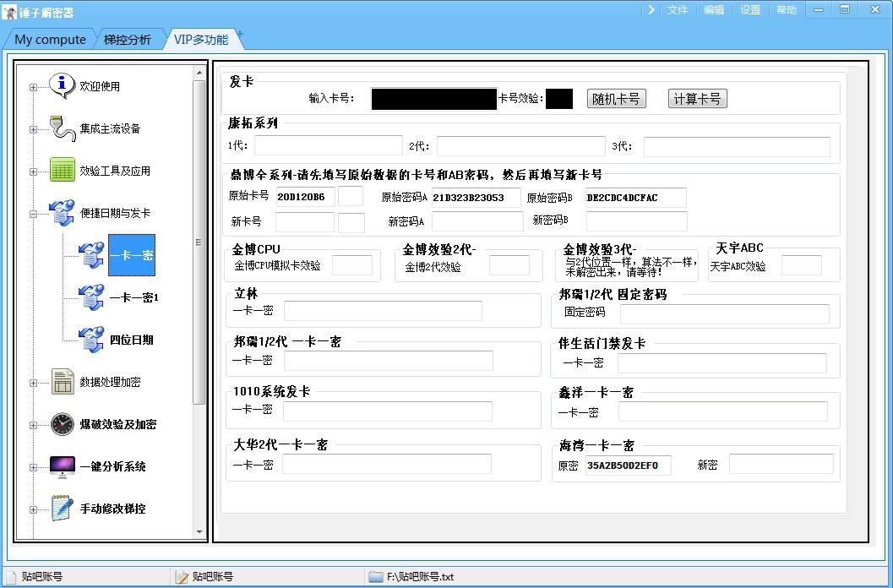Click the tree panel scroll down arrow
Image resolution: width=893 pixels, height=588 pixels.
[199, 531]
